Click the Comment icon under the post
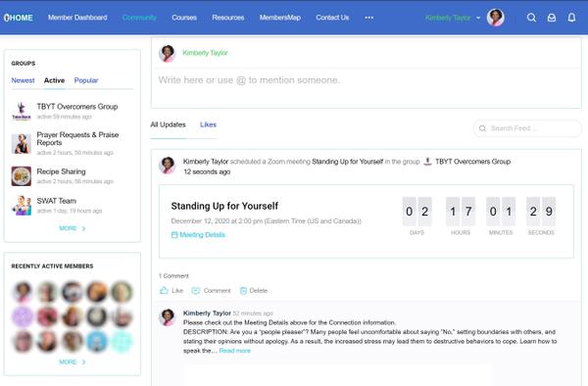The height and width of the screenshot is (386, 588). click(x=196, y=291)
